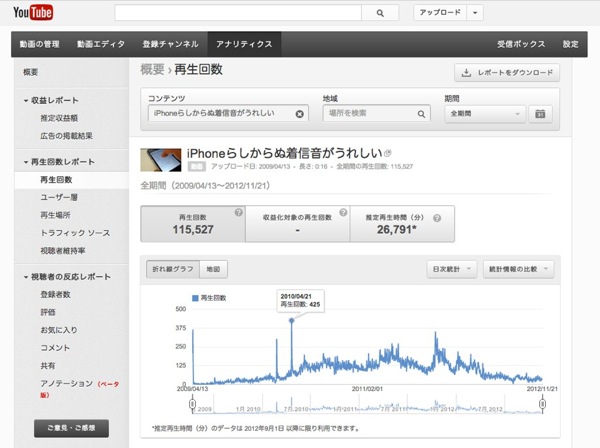
Task: Click the location search magnifier icon
Action: [421, 114]
